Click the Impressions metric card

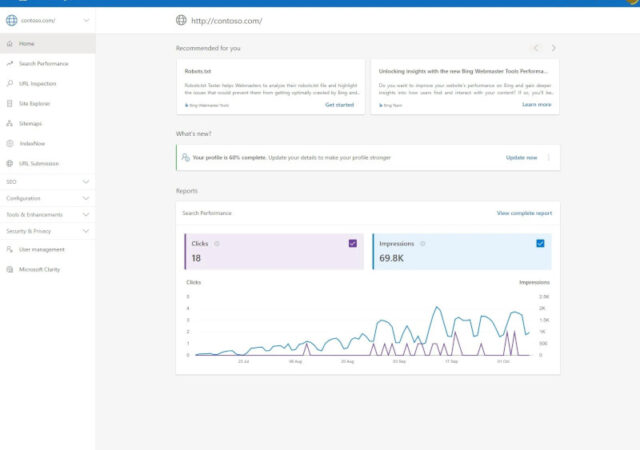point(462,252)
